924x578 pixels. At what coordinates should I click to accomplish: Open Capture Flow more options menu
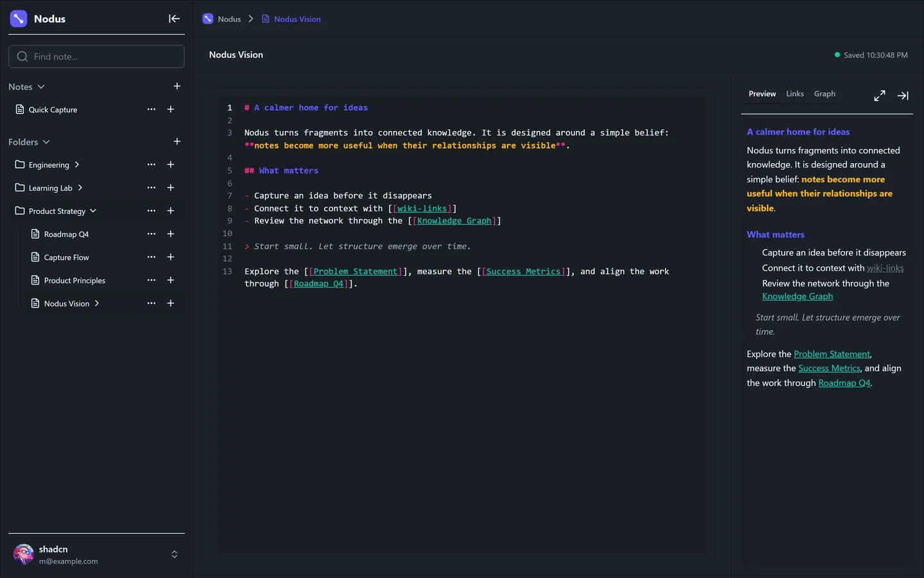(151, 257)
